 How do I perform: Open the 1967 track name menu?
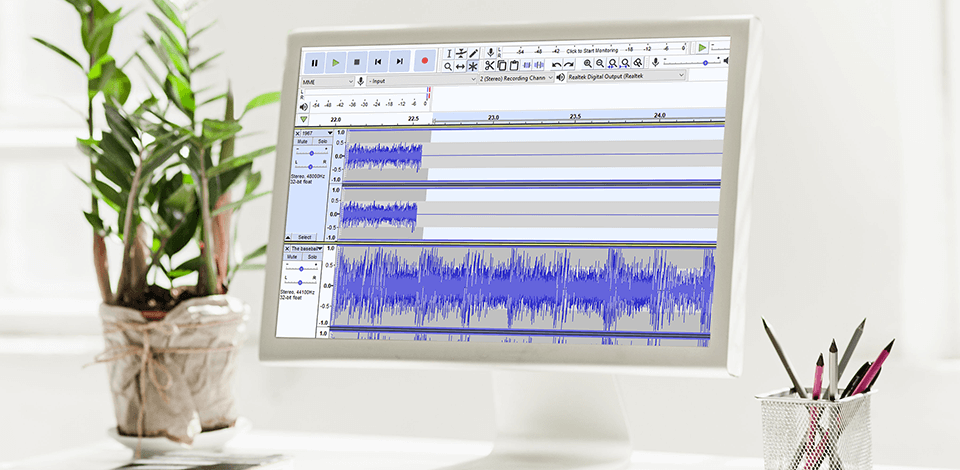coord(317,133)
